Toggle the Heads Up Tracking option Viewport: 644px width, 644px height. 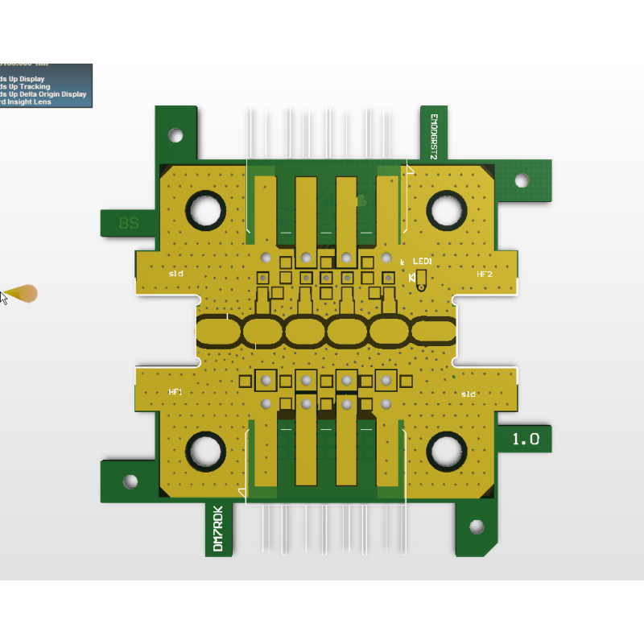click(25, 86)
